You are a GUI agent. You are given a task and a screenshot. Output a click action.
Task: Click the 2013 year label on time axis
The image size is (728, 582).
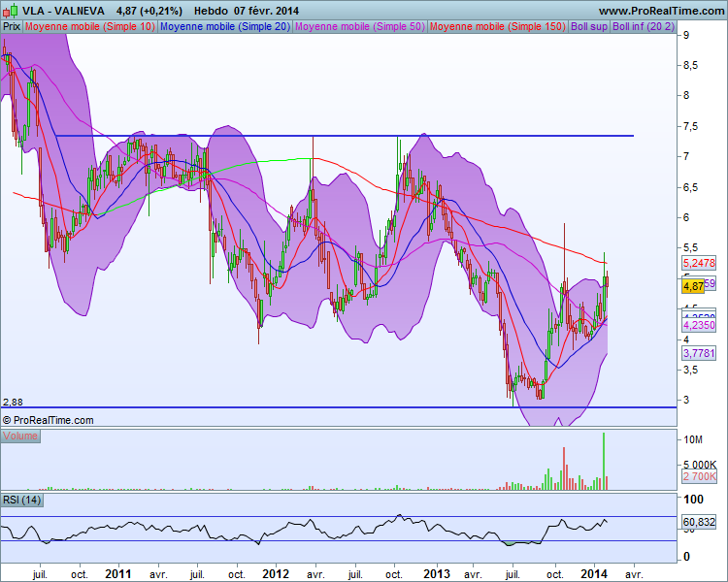437,574
